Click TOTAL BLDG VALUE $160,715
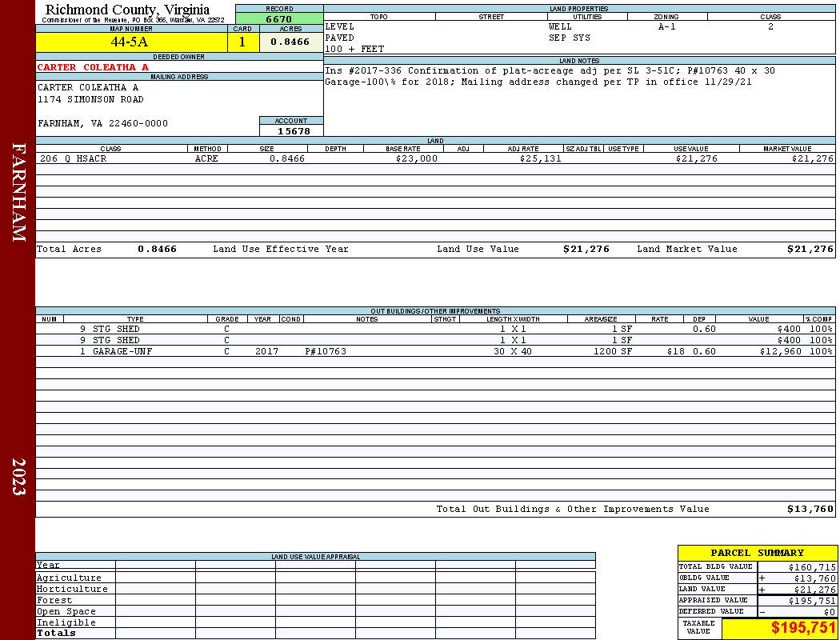This screenshot has width=840, height=640. [x=812, y=567]
